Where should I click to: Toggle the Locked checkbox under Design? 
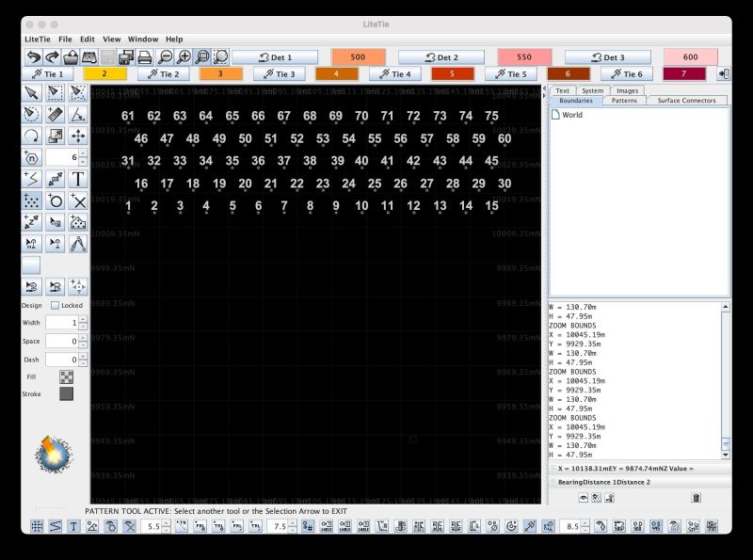click(x=53, y=305)
